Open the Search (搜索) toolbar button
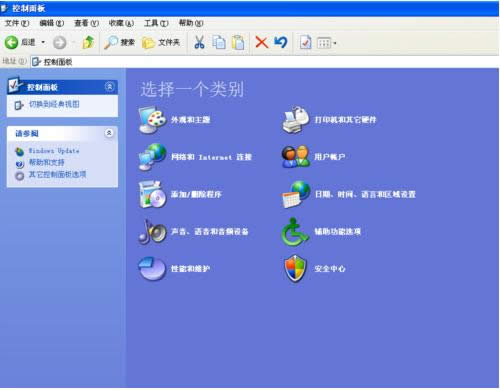This screenshot has width=500, height=390. point(119,42)
